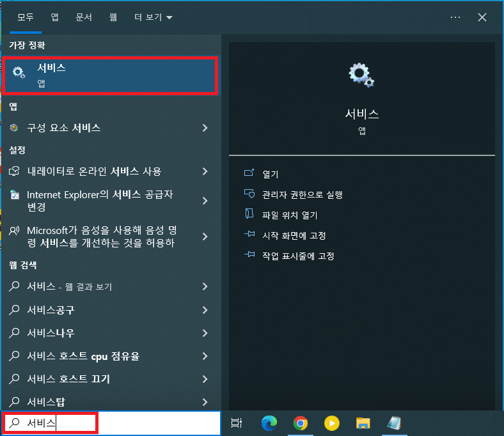This screenshot has width=504, height=436.
Task: Click the narrator icon beside 내레이터로 온라인 서비스
Action: 14,171
